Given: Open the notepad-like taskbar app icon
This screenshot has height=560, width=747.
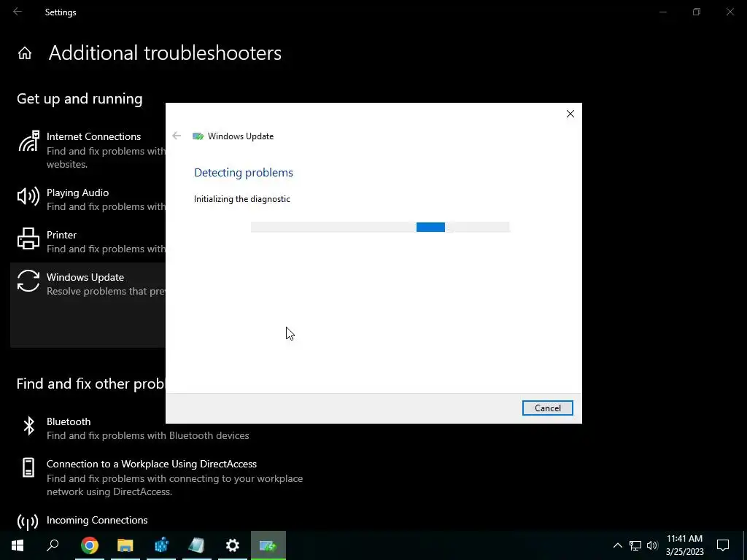Looking at the screenshot, I should click(x=197, y=545).
